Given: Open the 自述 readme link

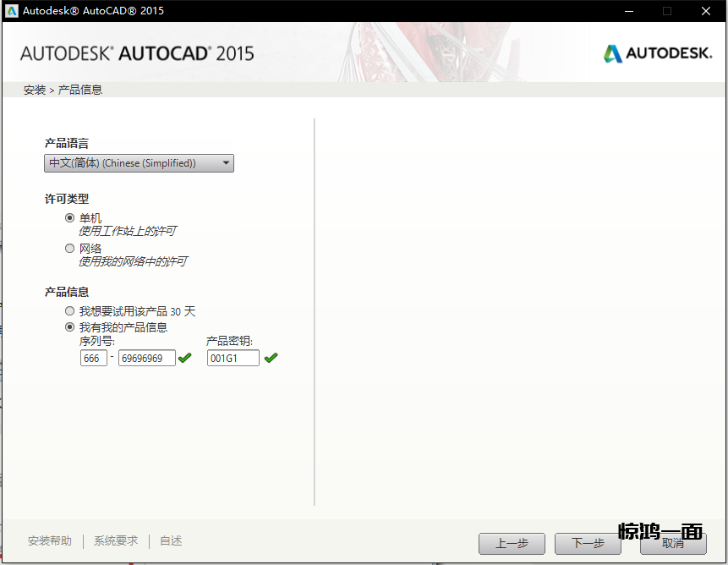Looking at the screenshot, I should click(171, 540).
